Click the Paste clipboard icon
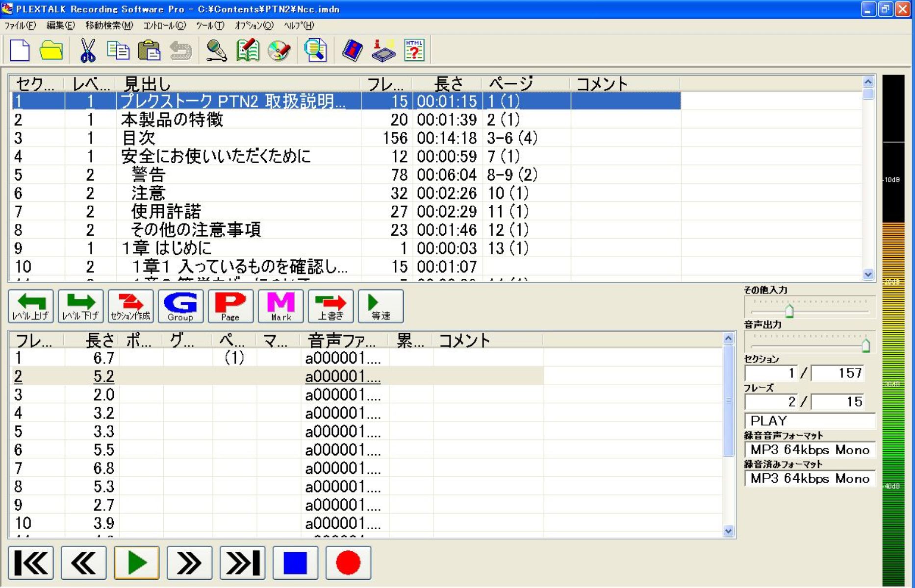 149,50
